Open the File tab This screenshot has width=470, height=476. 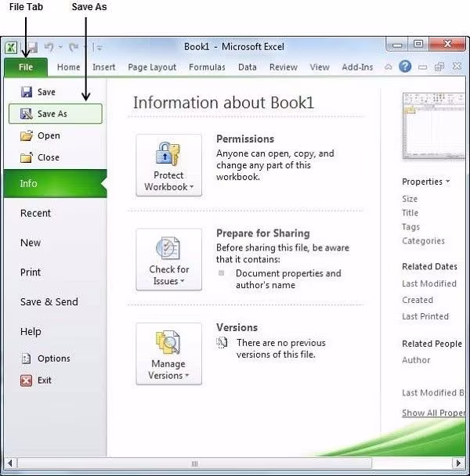(x=26, y=67)
